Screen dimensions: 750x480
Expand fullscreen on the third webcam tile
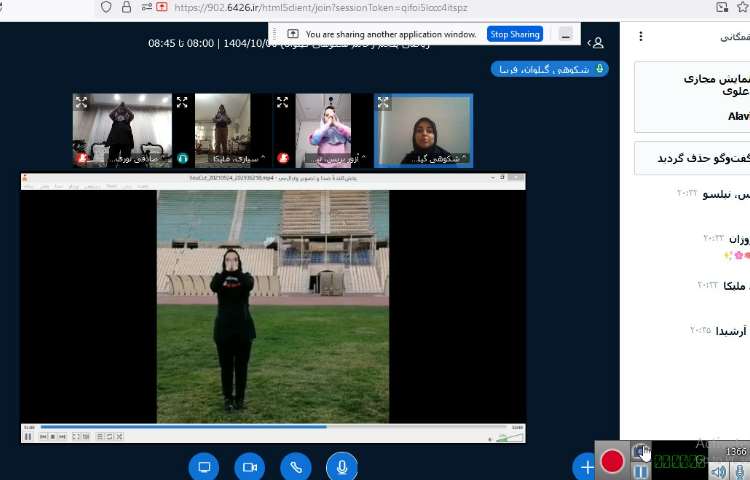click(x=282, y=102)
